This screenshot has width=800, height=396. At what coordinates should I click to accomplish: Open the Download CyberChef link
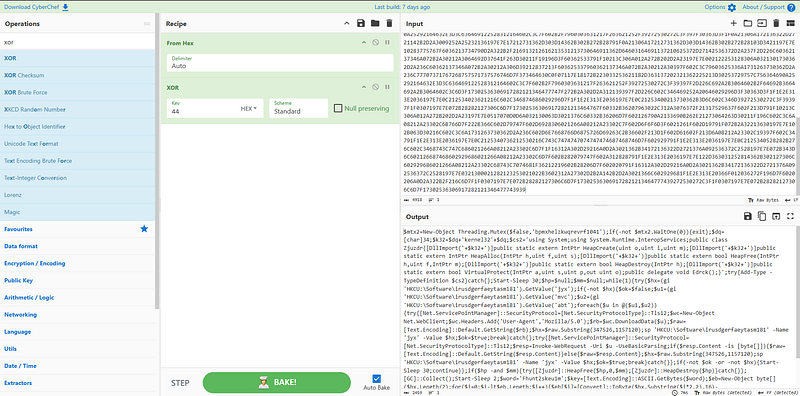coord(36,7)
